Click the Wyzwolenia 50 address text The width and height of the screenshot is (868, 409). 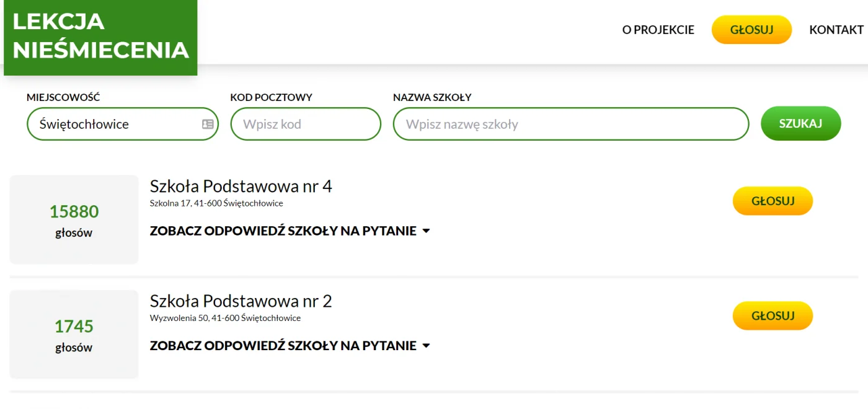pyautogui.click(x=224, y=318)
